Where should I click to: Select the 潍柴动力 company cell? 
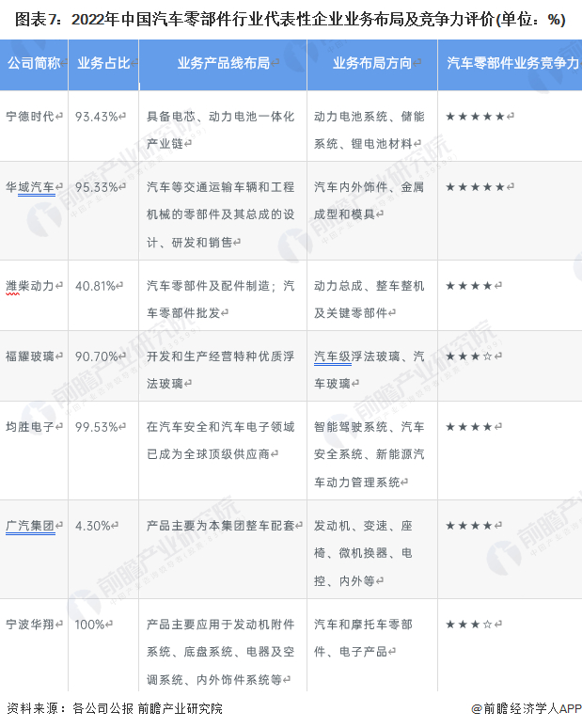(30, 286)
